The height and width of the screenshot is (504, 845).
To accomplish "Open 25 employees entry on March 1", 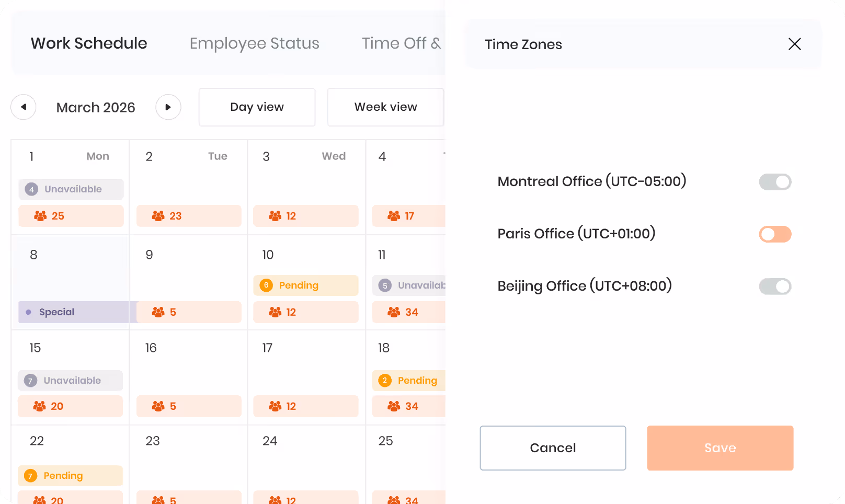I will point(71,216).
